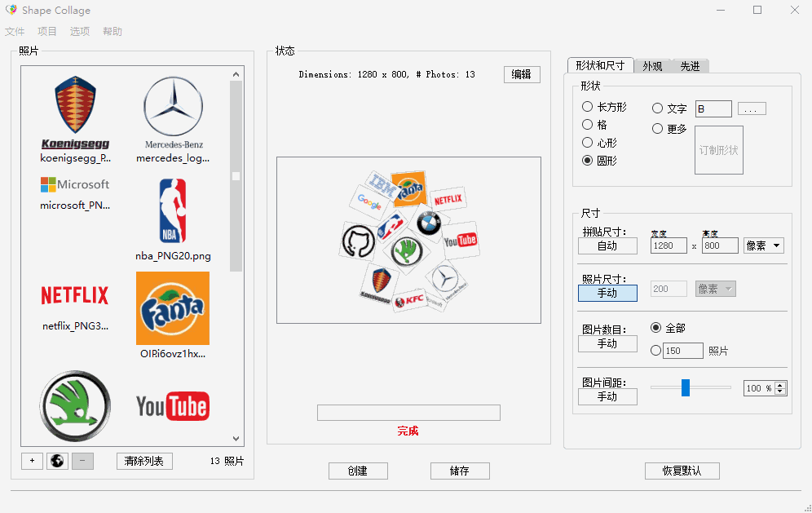Click the 订制形状 custom shape box
Image resolution: width=812 pixels, height=513 pixels.
click(719, 150)
